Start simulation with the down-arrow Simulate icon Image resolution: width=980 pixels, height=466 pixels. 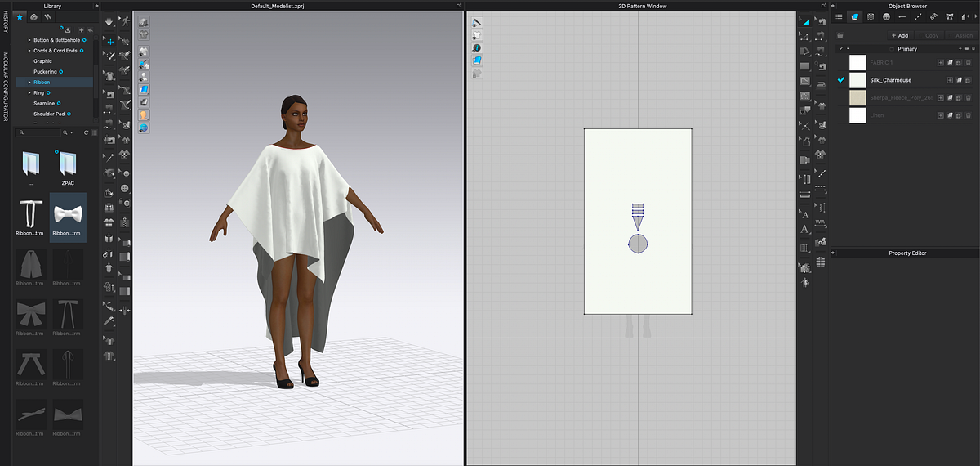pos(109,22)
